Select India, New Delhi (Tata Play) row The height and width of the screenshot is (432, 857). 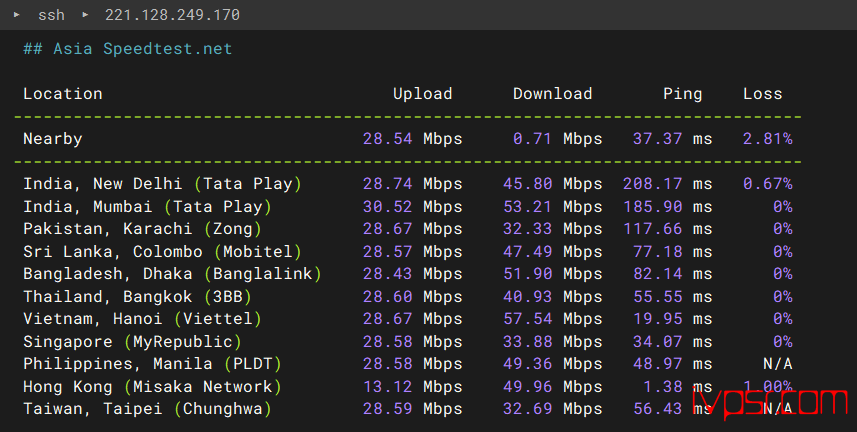coord(408,184)
